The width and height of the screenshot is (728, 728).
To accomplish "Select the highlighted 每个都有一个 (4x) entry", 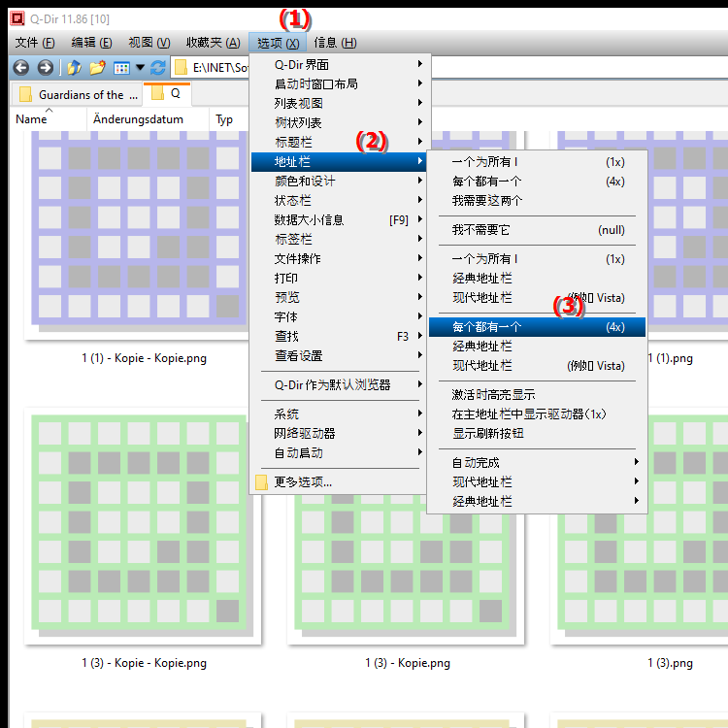I will [x=537, y=327].
